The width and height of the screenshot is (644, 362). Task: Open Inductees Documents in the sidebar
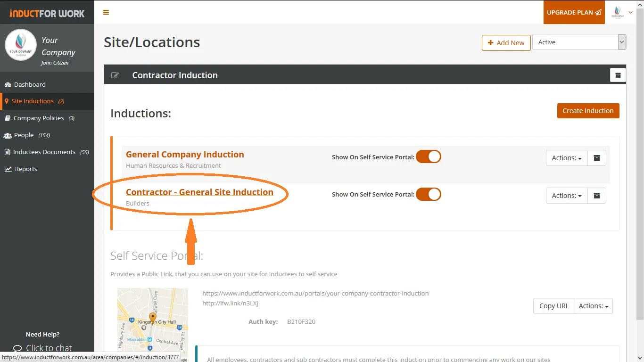click(x=44, y=152)
